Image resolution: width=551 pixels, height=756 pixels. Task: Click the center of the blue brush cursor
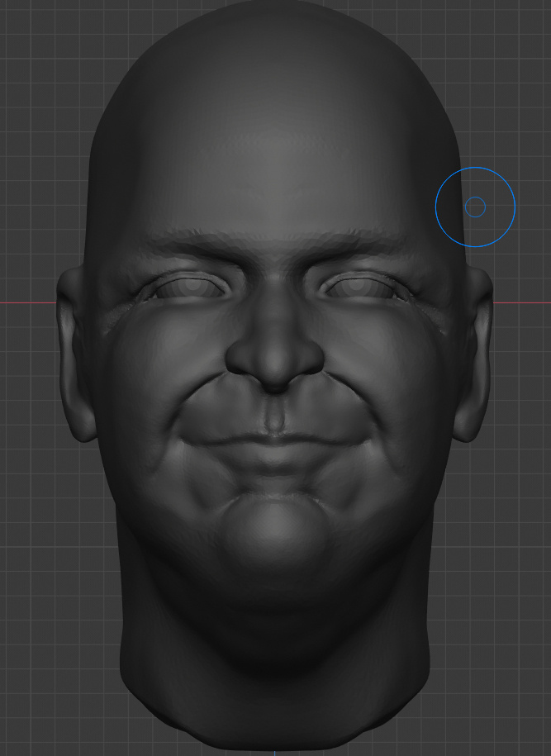(475, 207)
